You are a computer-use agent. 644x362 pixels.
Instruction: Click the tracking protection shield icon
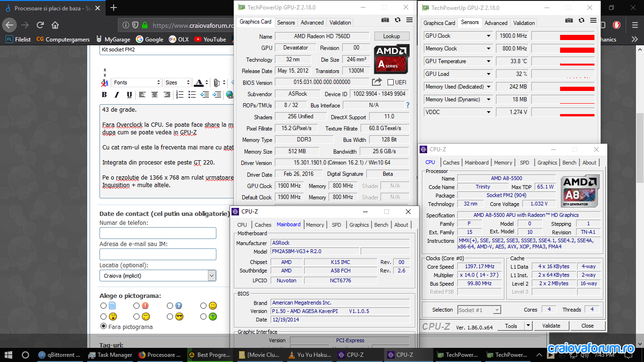tap(135, 25)
